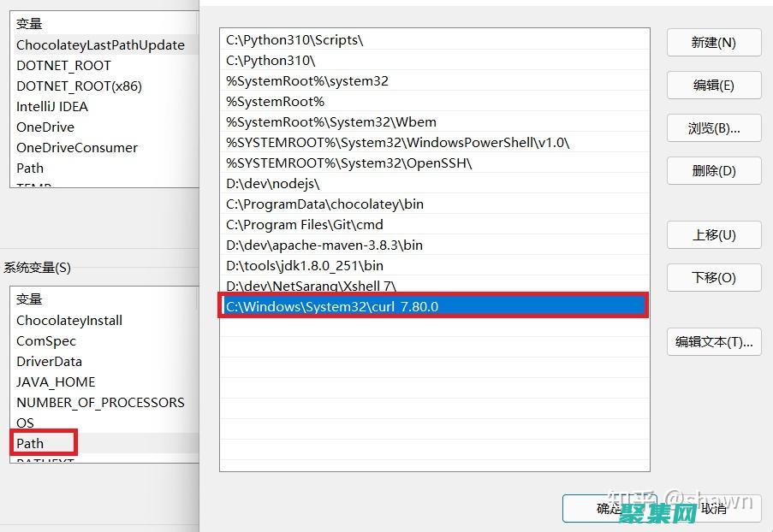Click the 新建(N) button
773x532 pixels.
713,43
